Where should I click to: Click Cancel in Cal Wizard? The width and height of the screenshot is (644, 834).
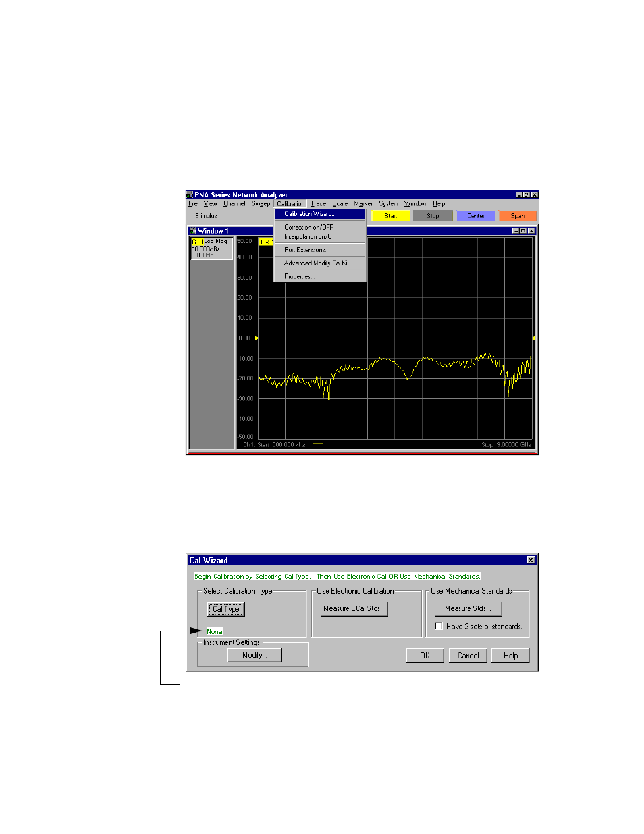click(468, 656)
